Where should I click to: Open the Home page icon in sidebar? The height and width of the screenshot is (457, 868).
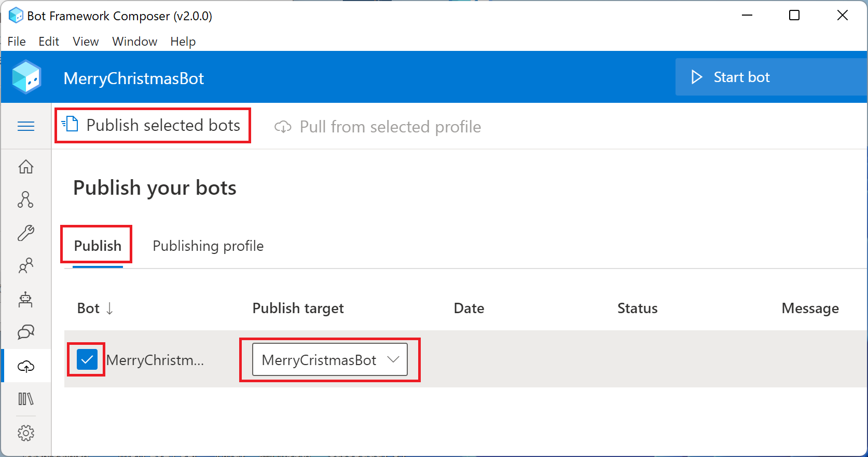[x=26, y=167]
